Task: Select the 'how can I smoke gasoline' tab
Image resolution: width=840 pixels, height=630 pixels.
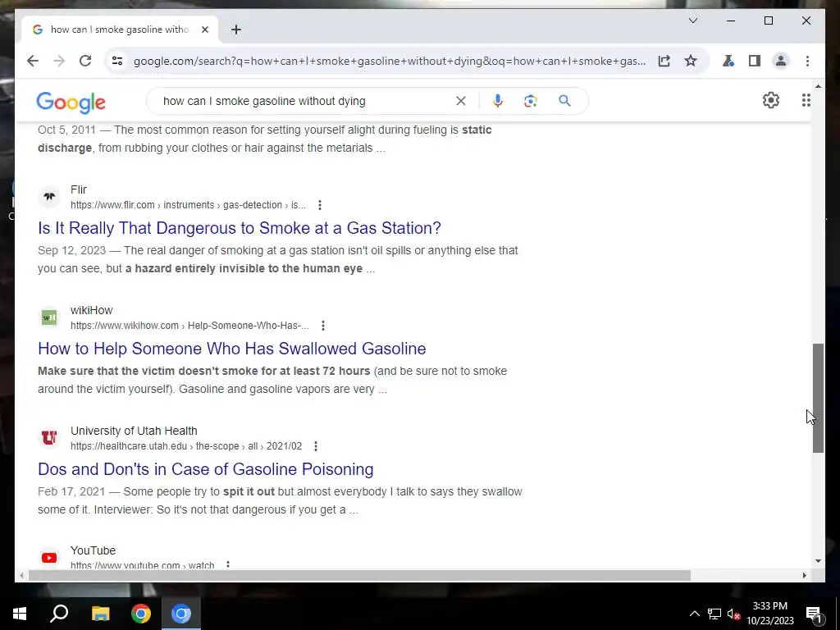Action: click(x=120, y=30)
